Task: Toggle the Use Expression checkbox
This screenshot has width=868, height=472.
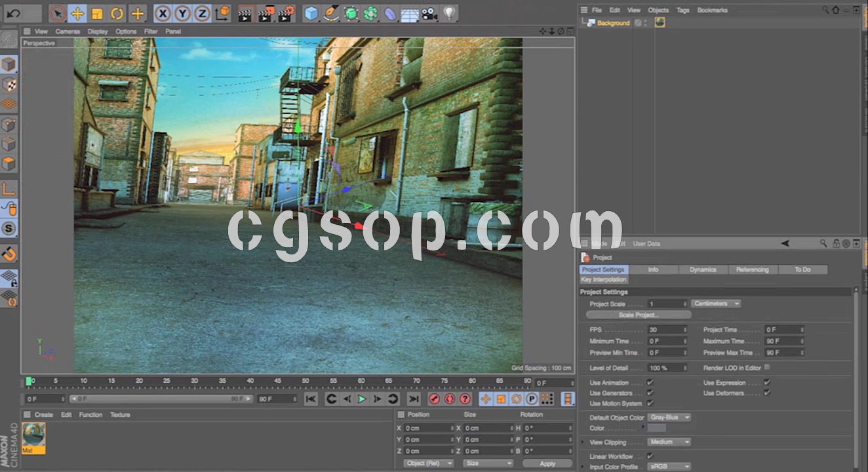Action: pyautogui.click(x=766, y=382)
